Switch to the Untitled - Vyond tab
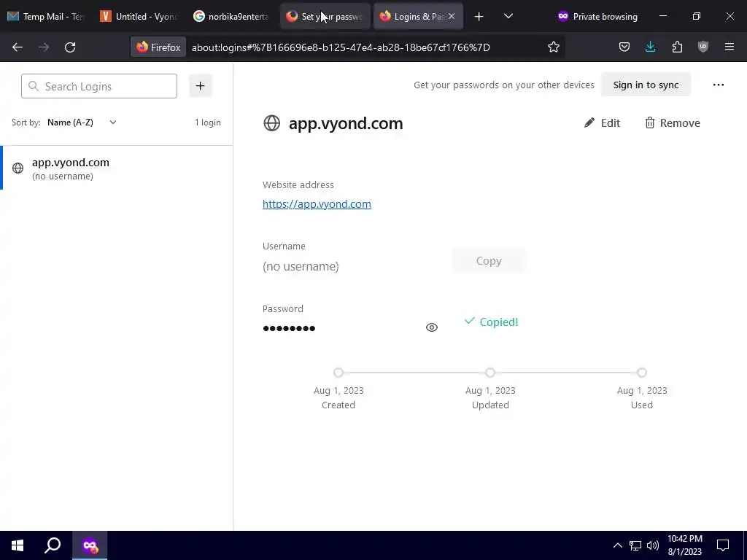Image resolution: width=747 pixels, height=560 pixels. point(139,17)
